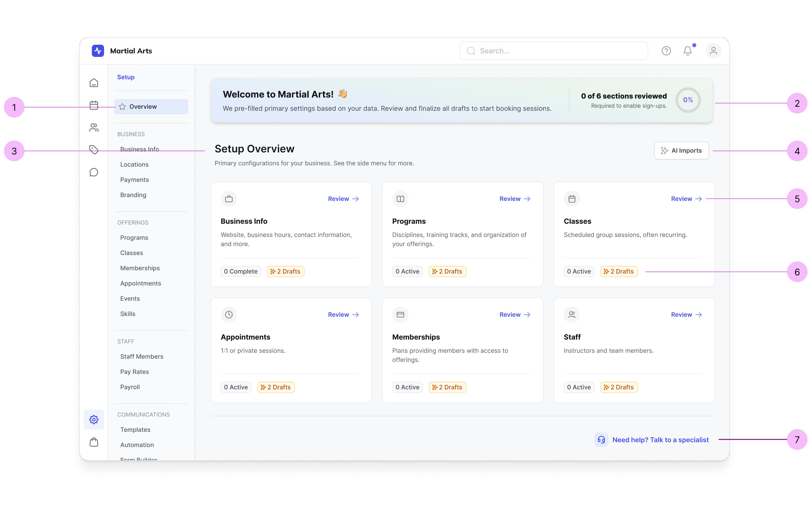Click the Setup heading in the side panel
The image size is (812, 508).
click(126, 77)
